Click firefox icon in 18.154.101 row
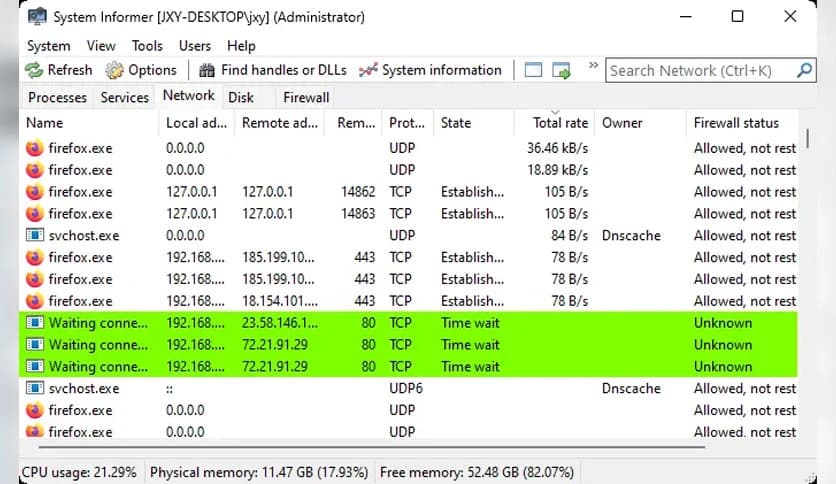Screen dimensions: 836x484 click(35, 301)
